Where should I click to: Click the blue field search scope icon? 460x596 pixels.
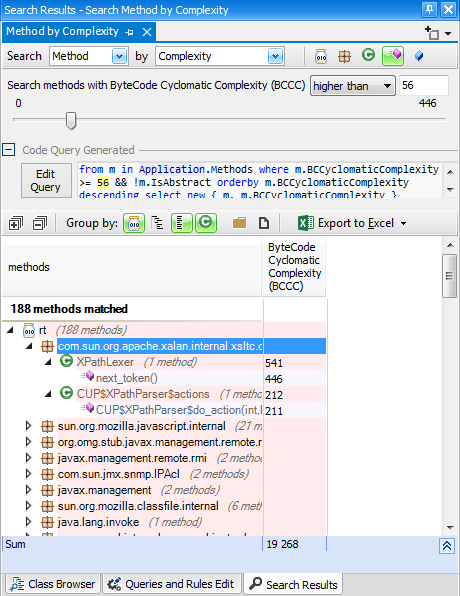[x=419, y=56]
